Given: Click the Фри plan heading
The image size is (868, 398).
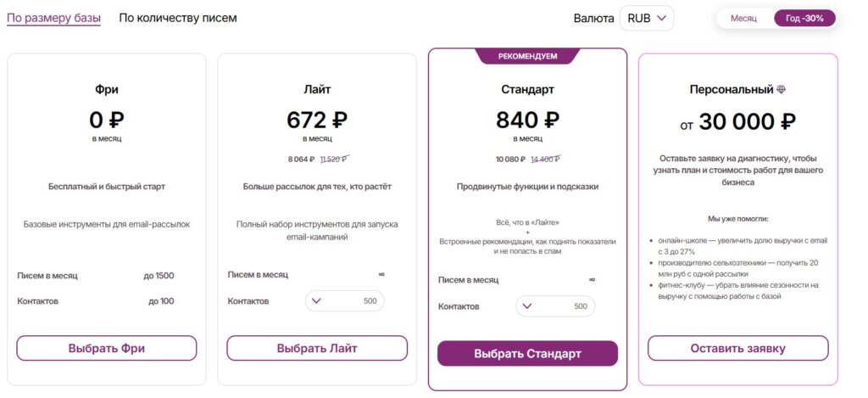Looking at the screenshot, I should (107, 89).
